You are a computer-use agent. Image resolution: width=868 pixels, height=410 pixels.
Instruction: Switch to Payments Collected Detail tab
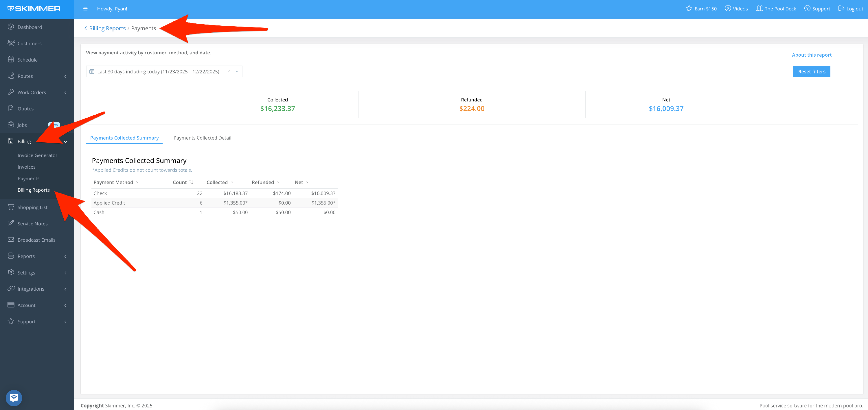pyautogui.click(x=202, y=138)
